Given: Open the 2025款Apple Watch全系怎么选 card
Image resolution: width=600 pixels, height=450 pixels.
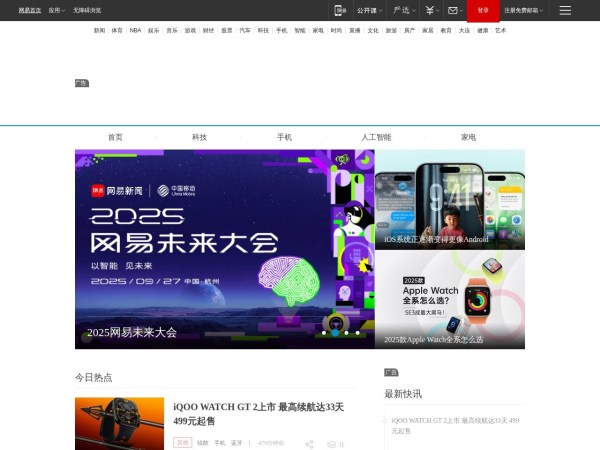Looking at the screenshot, I should pyautogui.click(x=450, y=300).
